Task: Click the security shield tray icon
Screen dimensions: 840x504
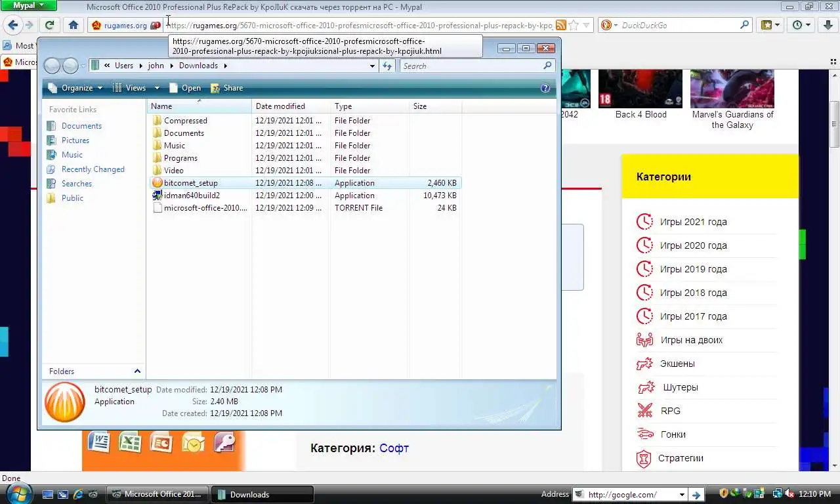Action: click(724, 493)
